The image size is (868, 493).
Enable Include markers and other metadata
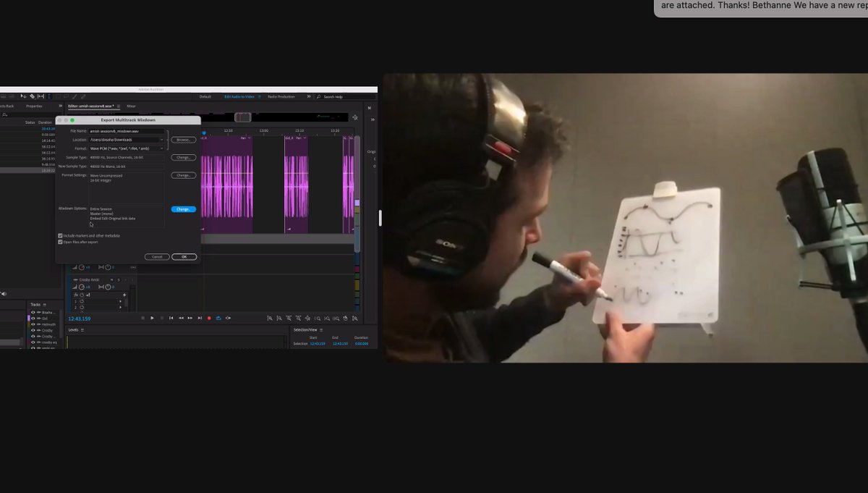click(x=60, y=235)
